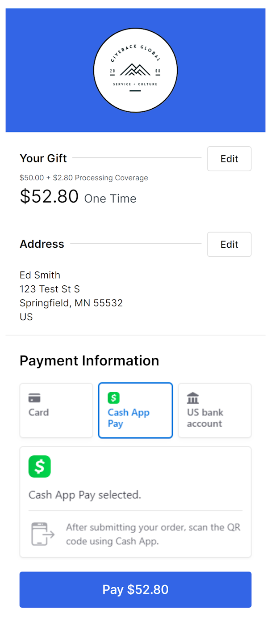Screen dimensions: 271x644
Task: Click the Your Gift section heading
Action: pos(43,158)
